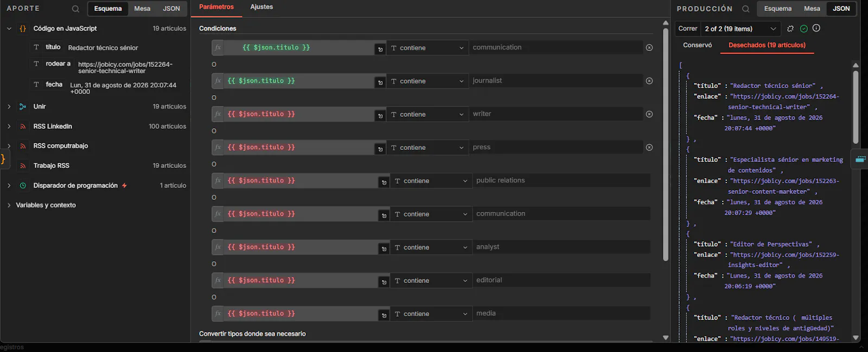Image resolution: width=868 pixels, height=352 pixels.
Task: Select Esquema view in APORTE panel
Action: tap(108, 9)
